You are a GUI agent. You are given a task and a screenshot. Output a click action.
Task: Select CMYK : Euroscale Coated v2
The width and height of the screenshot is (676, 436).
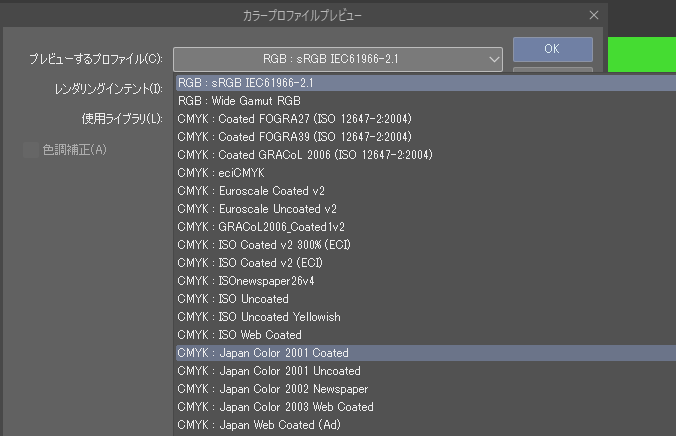(250, 191)
